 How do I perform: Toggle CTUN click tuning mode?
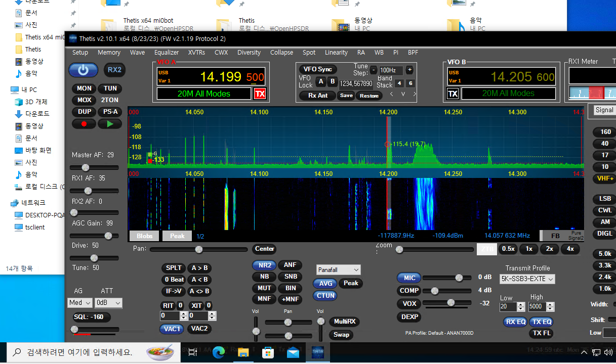click(325, 295)
